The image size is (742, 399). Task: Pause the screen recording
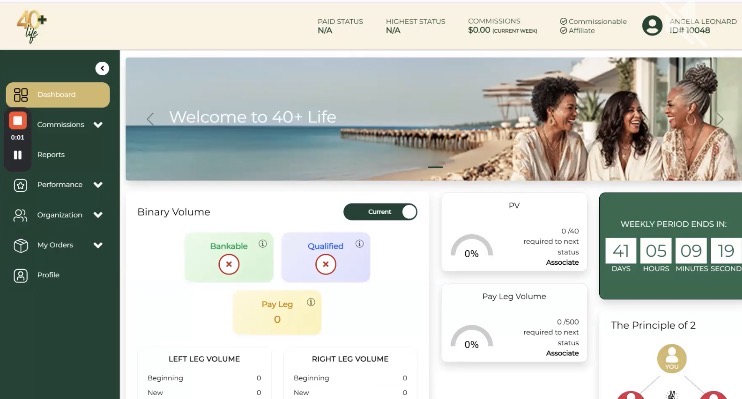pos(18,155)
